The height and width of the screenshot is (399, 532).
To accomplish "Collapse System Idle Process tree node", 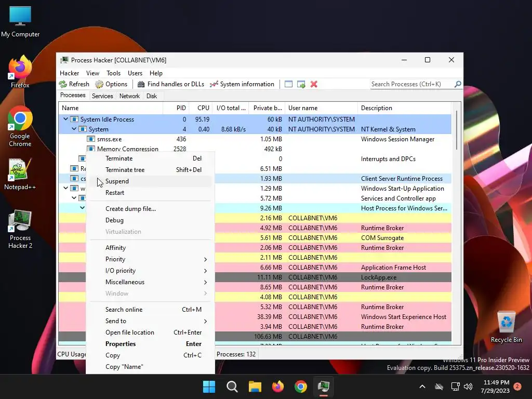I will (65, 119).
